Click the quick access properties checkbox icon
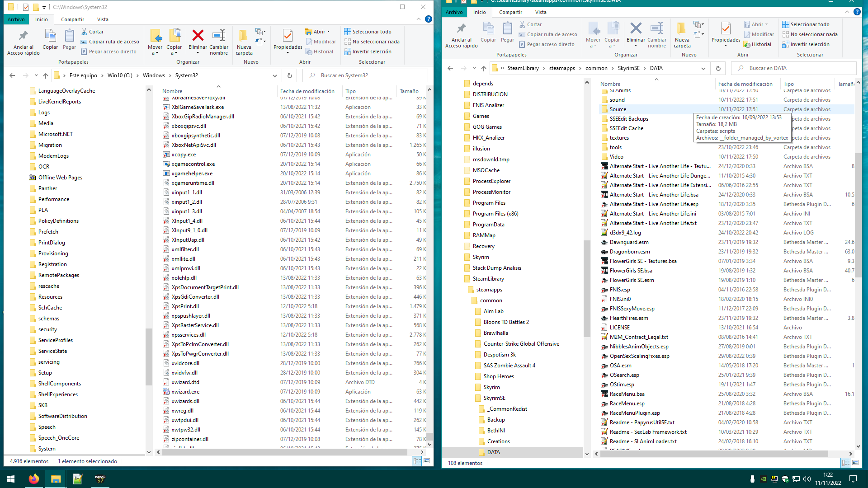The image size is (868, 488). click(26, 7)
